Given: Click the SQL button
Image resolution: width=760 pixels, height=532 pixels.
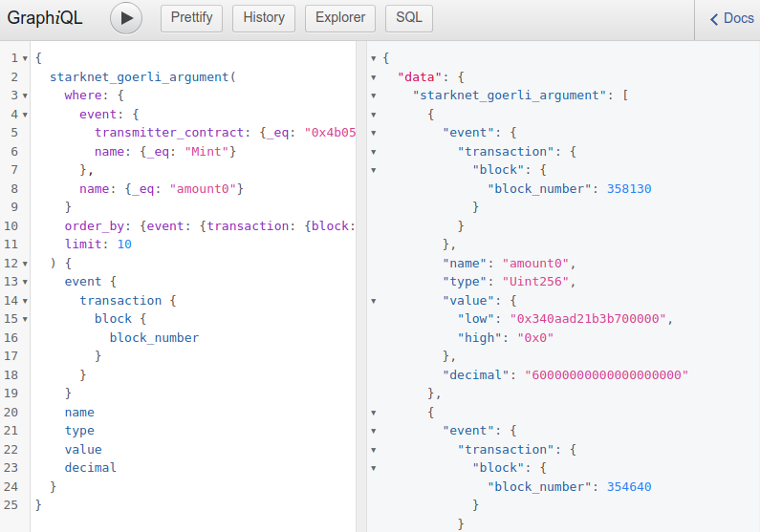Looking at the screenshot, I should pyautogui.click(x=409, y=18).
